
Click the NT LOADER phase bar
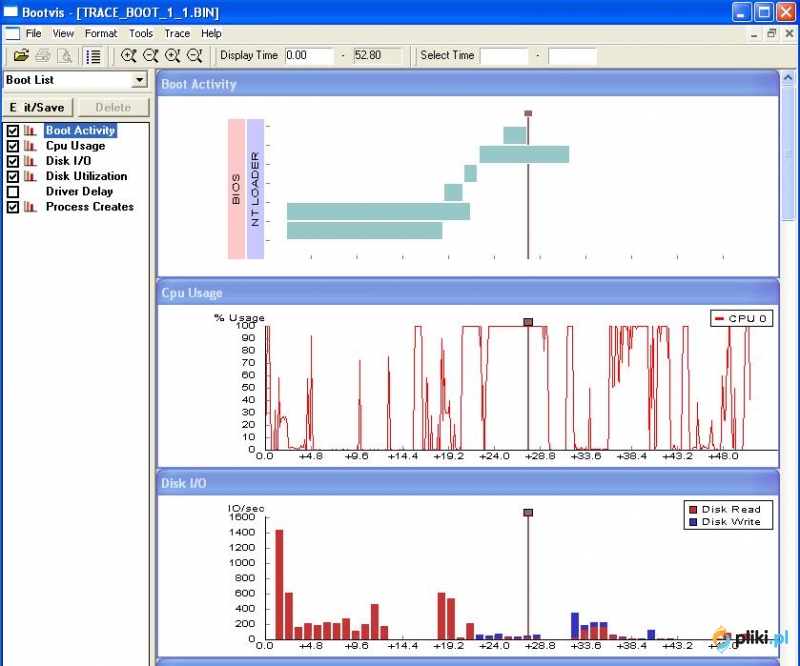point(255,189)
